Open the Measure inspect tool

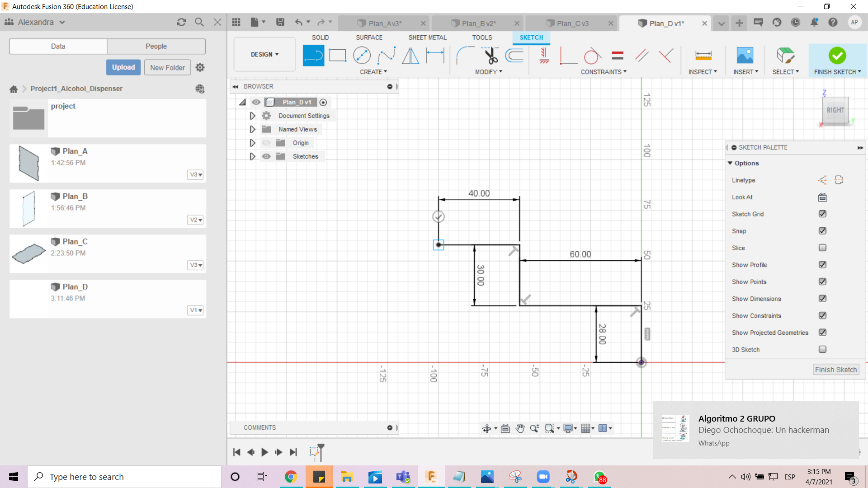pyautogui.click(x=703, y=56)
